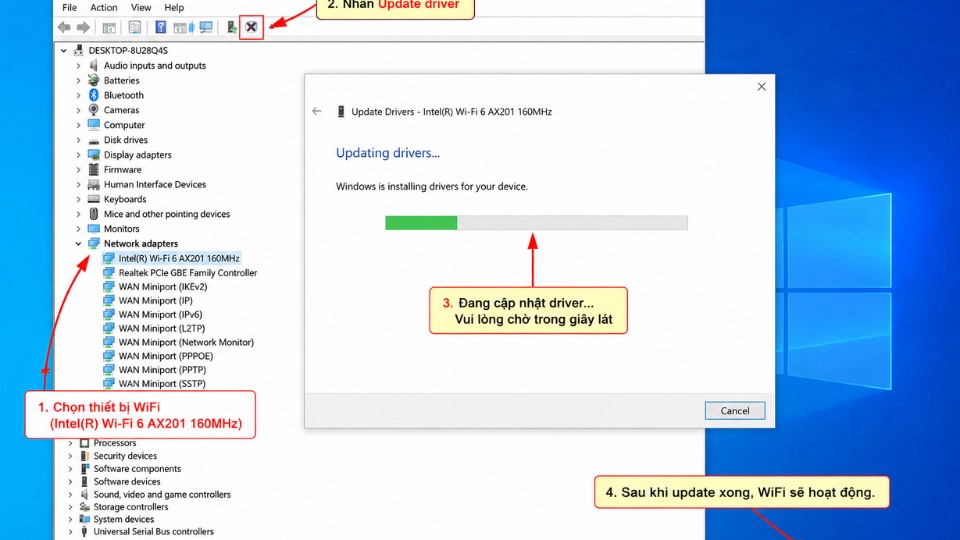
Task: Select the Monitors category icon
Action: click(94, 228)
